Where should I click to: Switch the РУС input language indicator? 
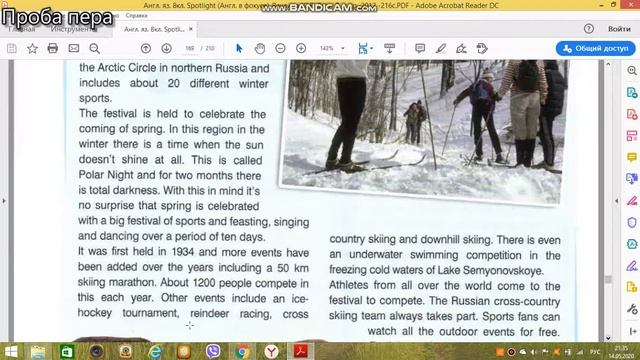(595, 352)
